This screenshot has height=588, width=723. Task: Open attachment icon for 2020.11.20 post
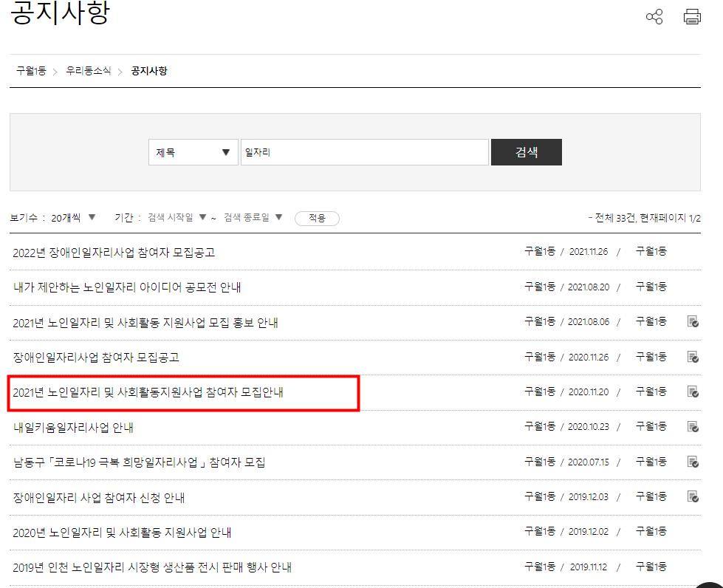[693, 392]
